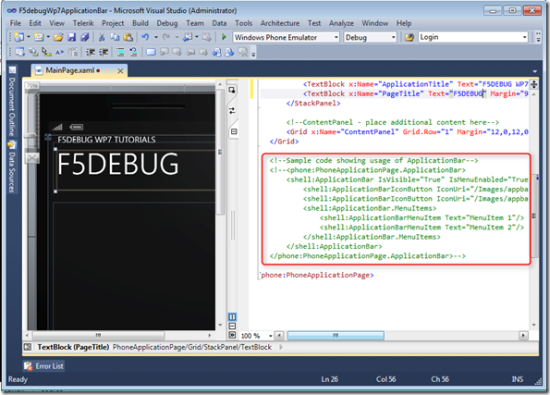This screenshot has height=395, width=550.
Task: Switch to the XAML pane icon
Action: [234, 132]
